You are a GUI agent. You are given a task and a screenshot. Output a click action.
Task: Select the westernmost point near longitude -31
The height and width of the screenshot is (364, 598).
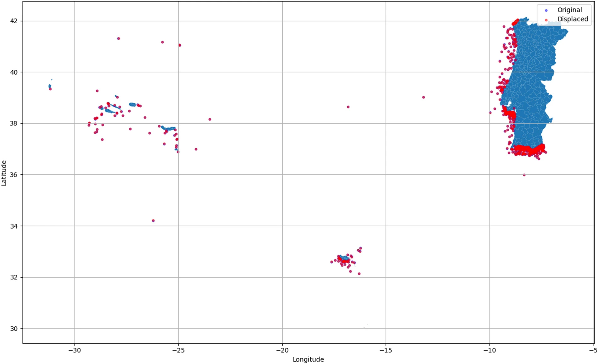click(x=50, y=89)
